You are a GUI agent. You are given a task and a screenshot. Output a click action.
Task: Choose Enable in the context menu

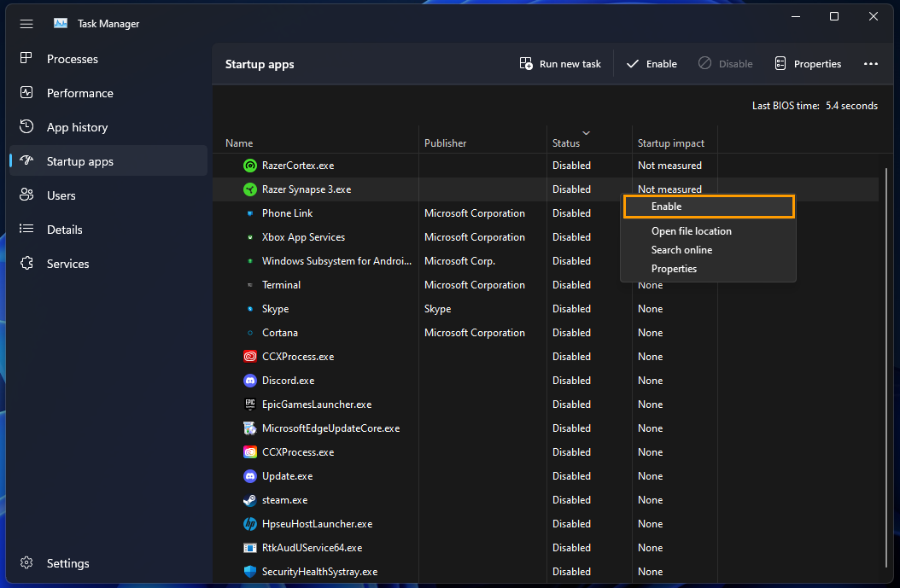point(709,207)
